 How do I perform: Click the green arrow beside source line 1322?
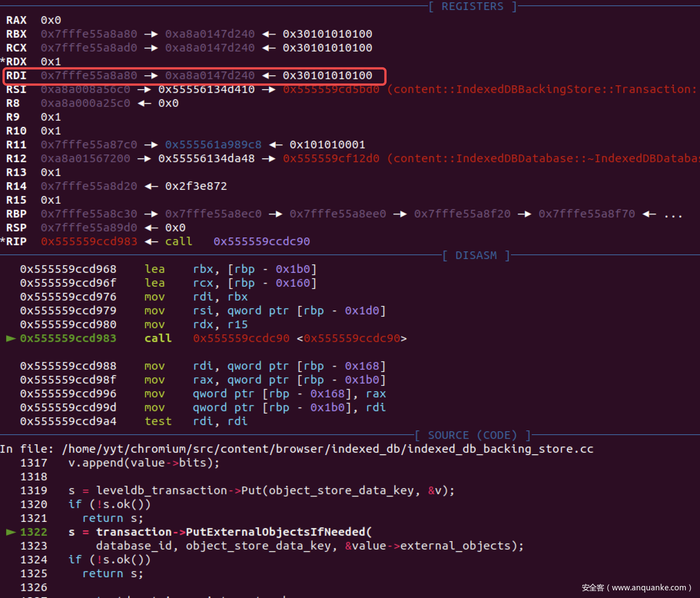(x=10, y=532)
